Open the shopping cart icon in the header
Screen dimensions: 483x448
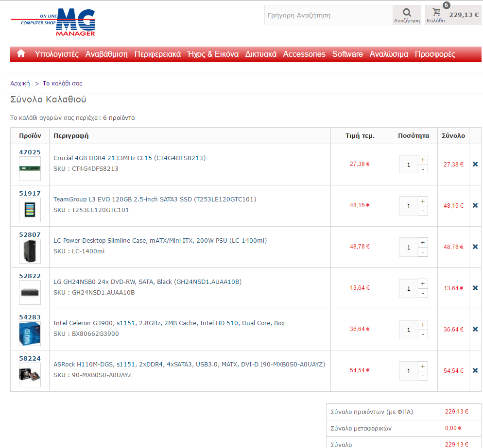[x=436, y=12]
